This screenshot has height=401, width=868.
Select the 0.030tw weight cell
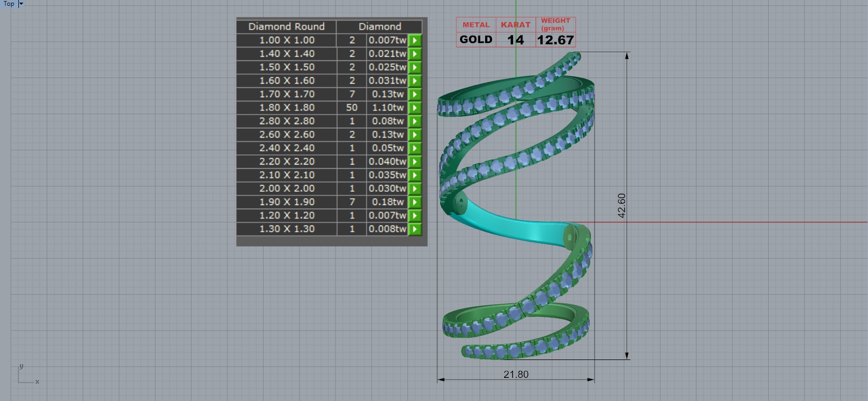388,189
